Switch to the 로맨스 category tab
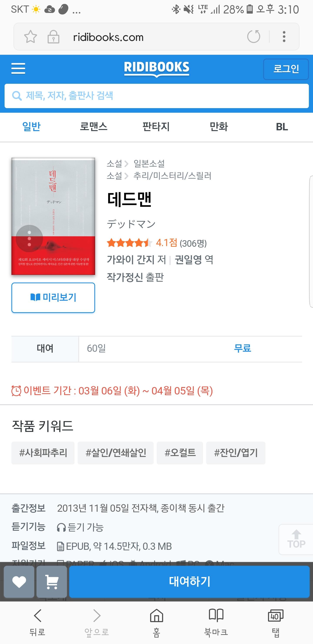Image resolution: width=313 pixels, height=644 pixels. (94, 126)
